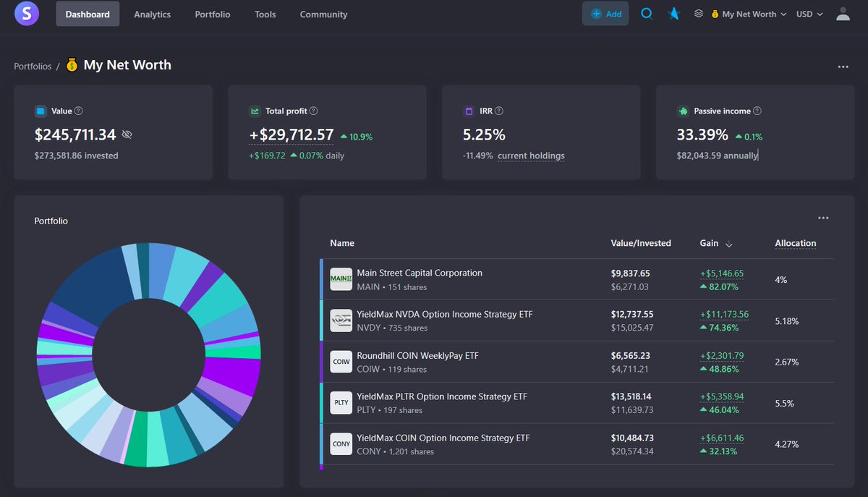
Task: Click the COIW ticker logo icon
Action: (341, 362)
